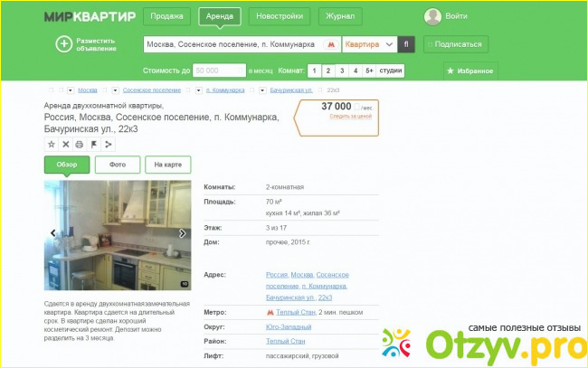Click the metro icon in search field
This screenshot has width=588, height=368.
[331, 44]
